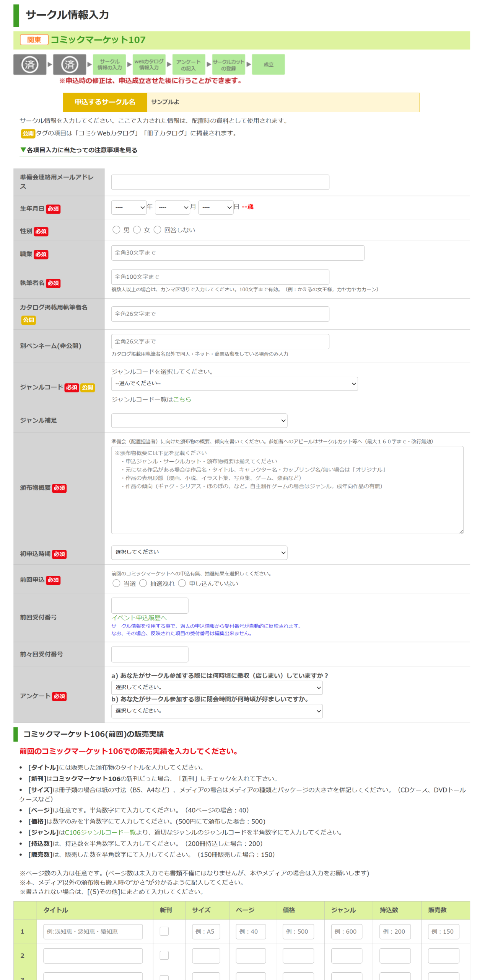Click the 頒布物概要 textarea resize handle

[x=461, y=531]
